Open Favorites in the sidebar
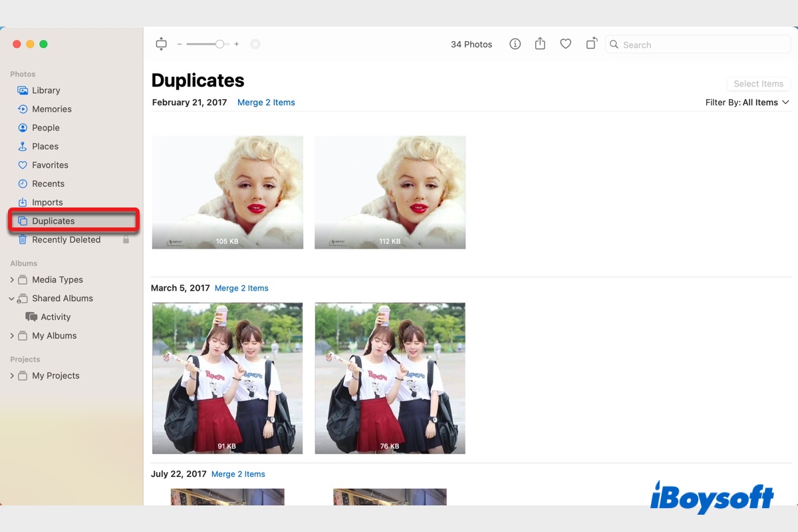Screen dimensions: 798x532 50,165
